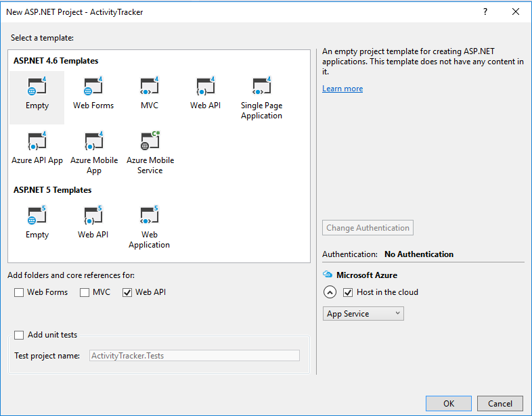
Task: Select the ASP.NET 5 Web Application template icon
Action: [150, 215]
